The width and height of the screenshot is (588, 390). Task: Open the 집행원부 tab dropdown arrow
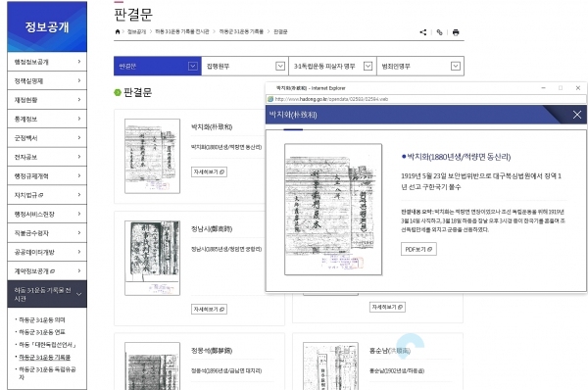click(280, 66)
